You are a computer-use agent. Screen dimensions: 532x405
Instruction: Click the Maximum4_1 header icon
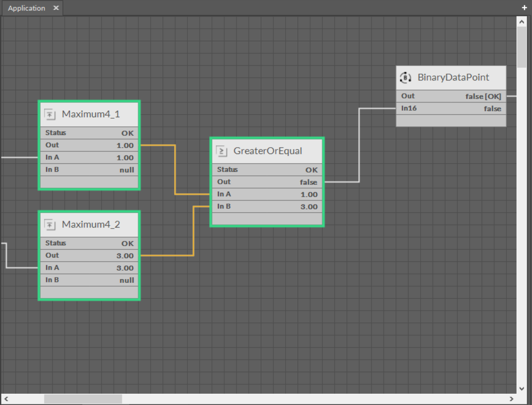[x=50, y=114]
